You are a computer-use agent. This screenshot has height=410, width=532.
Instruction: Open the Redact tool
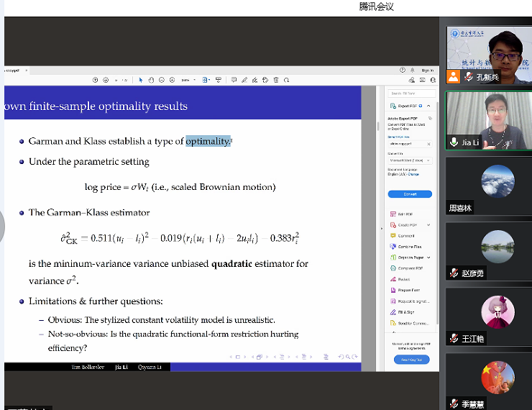coord(403,279)
